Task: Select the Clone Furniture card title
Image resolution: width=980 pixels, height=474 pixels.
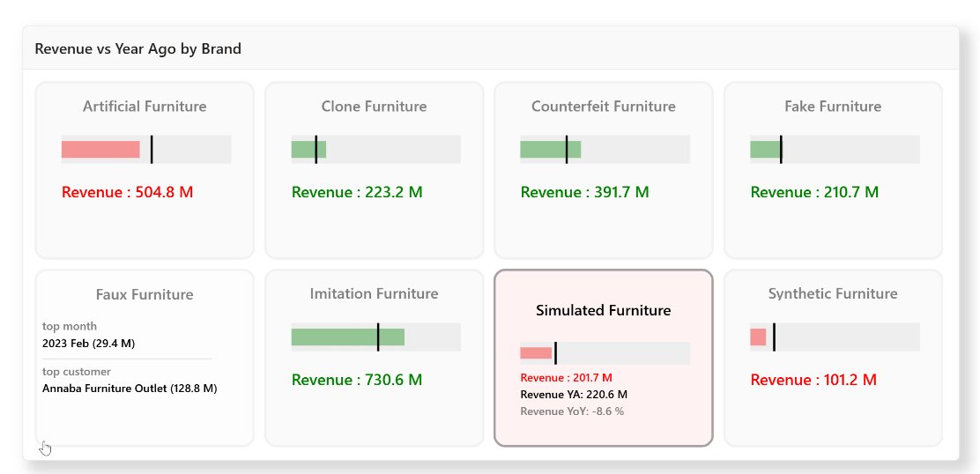Action: (374, 107)
